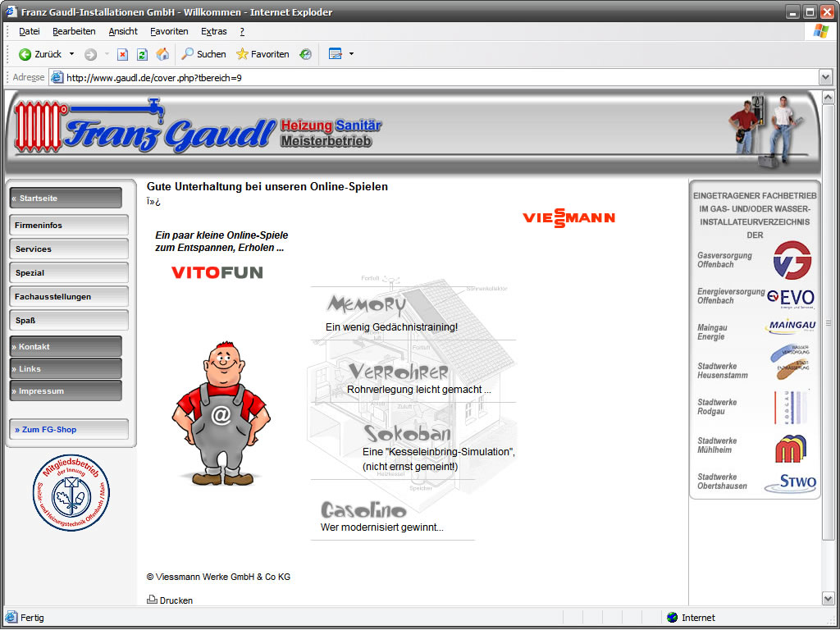Start the Verrohrer game
840x630 pixels.
point(399,372)
